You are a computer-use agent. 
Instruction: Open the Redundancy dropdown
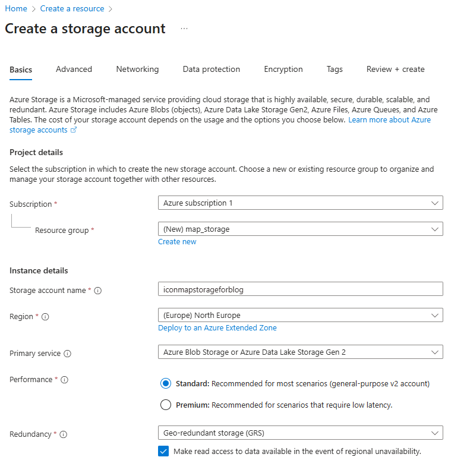coord(300,433)
